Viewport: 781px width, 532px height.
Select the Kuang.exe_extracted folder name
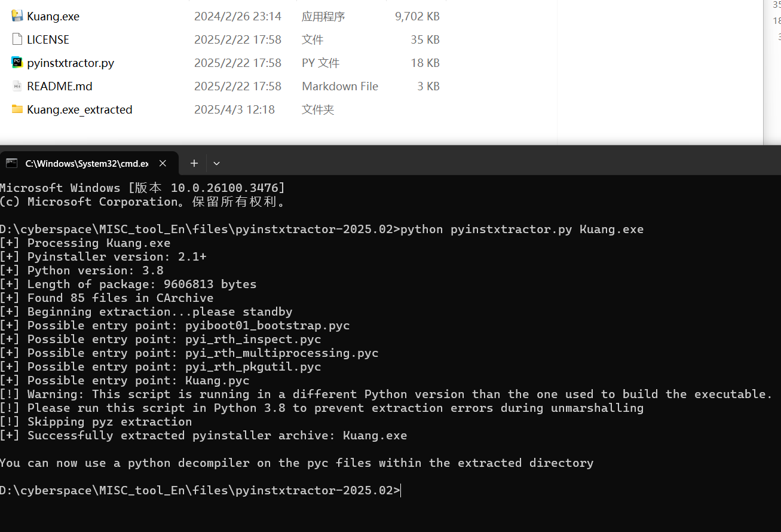pos(79,109)
